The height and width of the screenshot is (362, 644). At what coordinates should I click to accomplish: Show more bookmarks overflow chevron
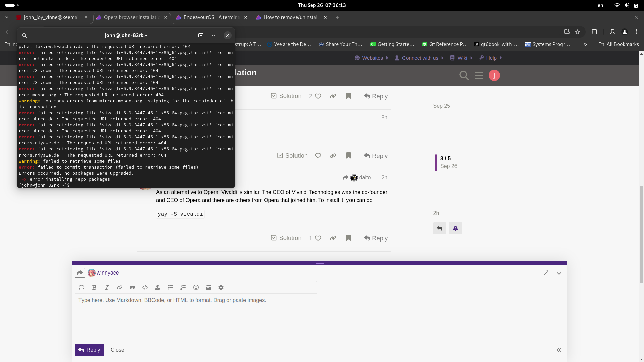click(x=585, y=44)
